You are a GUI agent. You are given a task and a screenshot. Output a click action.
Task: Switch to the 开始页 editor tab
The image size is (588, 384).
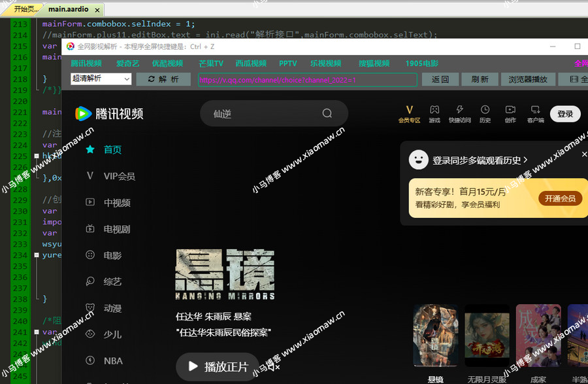[25, 9]
